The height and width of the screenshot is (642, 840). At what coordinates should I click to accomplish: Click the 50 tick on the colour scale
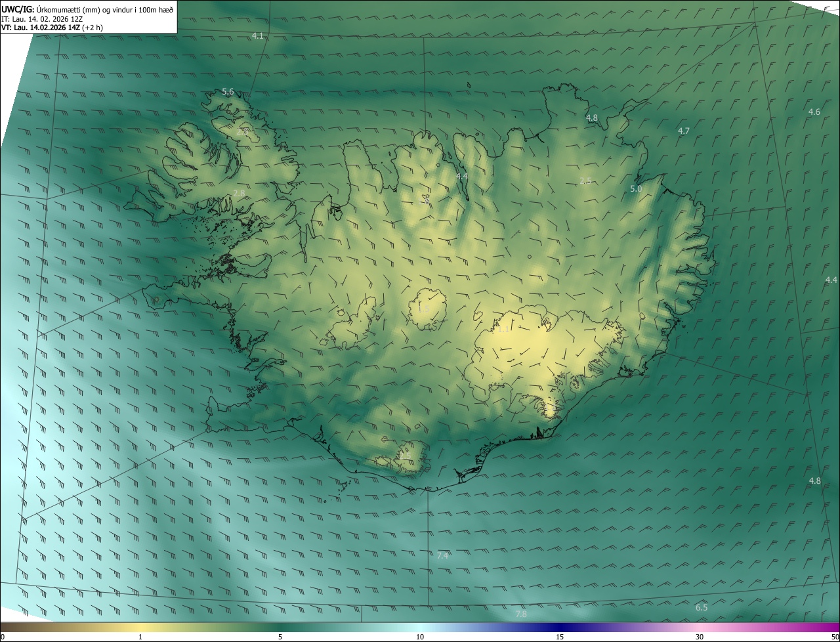pos(835,637)
